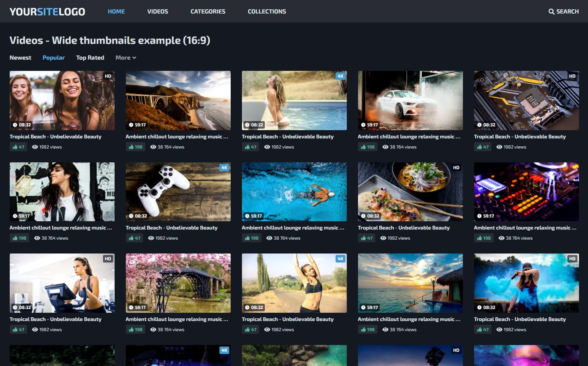Open the CATEGORIES nav item
The width and height of the screenshot is (588, 366).
208,12
